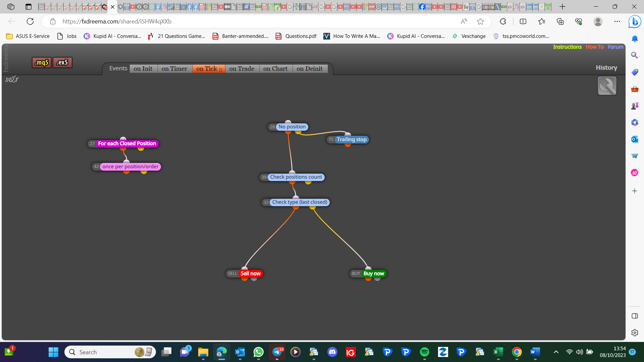This screenshot has height=362, width=644.
Task: Click the browser Refresh button
Action: 30,21
